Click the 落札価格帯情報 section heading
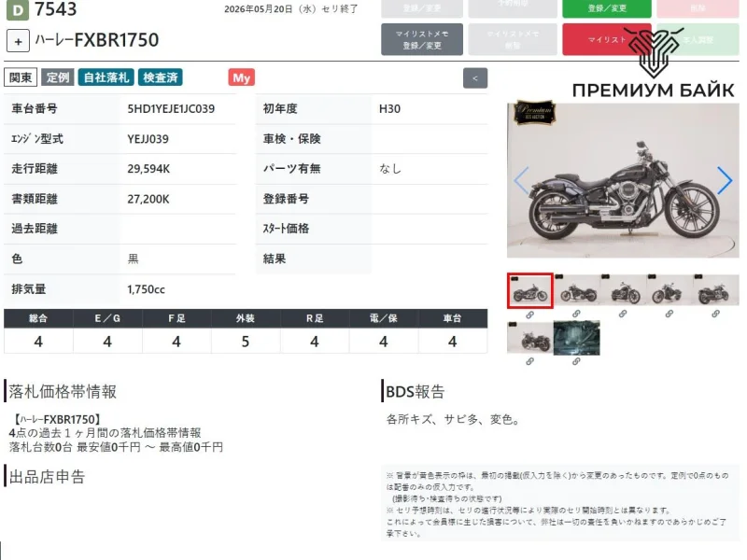This screenshot has height=560, width=747. coord(63,391)
